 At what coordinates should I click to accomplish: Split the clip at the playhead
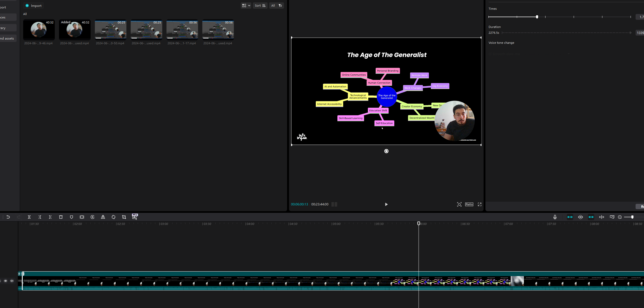[29, 217]
